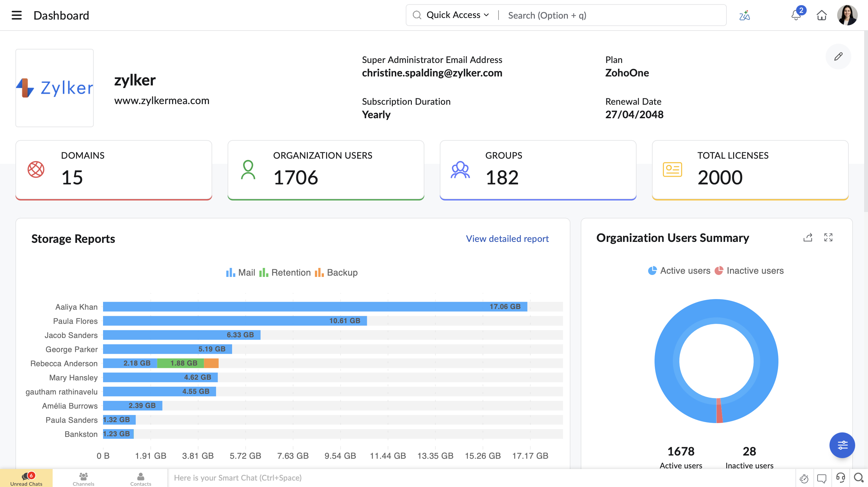Focus the Smart Chat input box
Screen dimensions: 868x487
click(x=482, y=478)
